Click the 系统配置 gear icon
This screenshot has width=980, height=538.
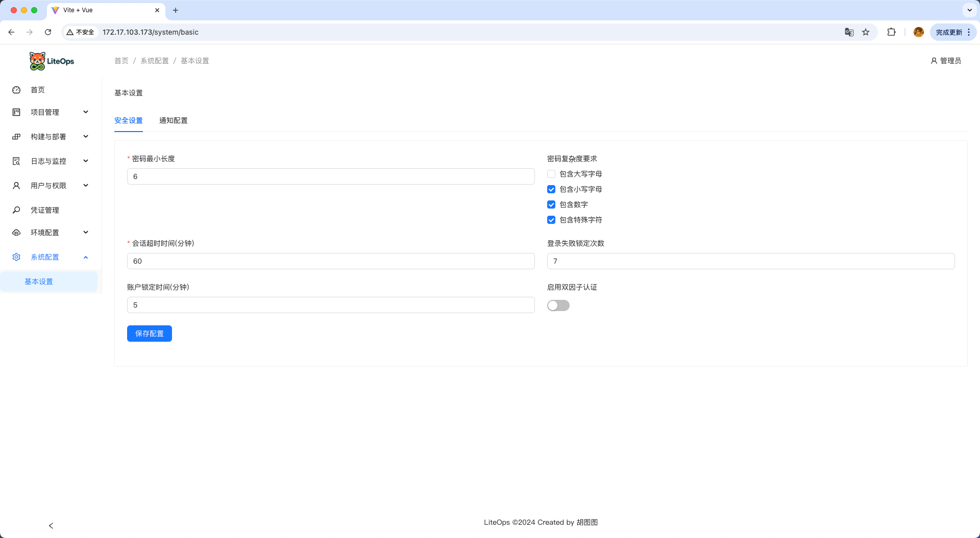(x=16, y=257)
